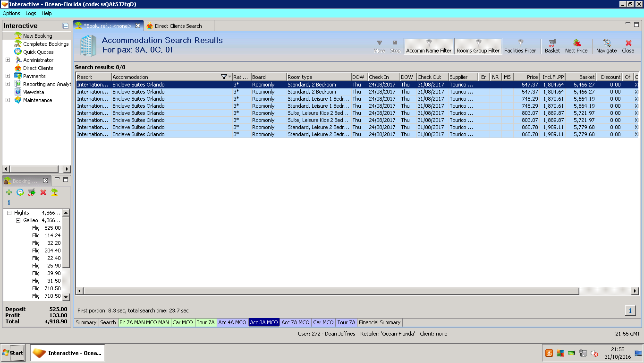
Task: Sort by the Check In column header
Action: pos(384,77)
